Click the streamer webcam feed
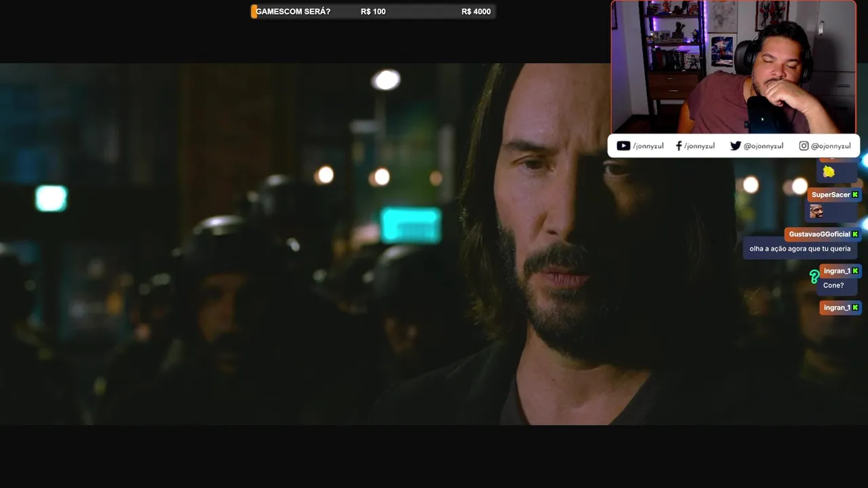Viewport: 868px width, 488px height. (x=734, y=67)
